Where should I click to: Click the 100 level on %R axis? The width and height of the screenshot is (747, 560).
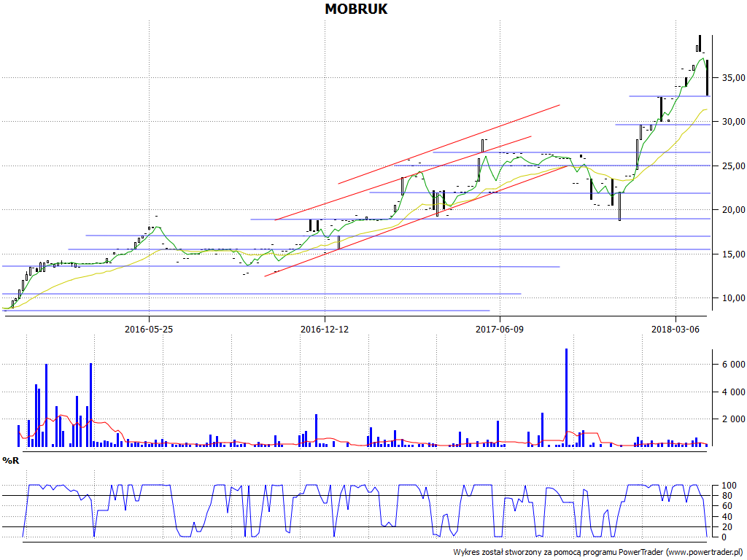(x=729, y=486)
